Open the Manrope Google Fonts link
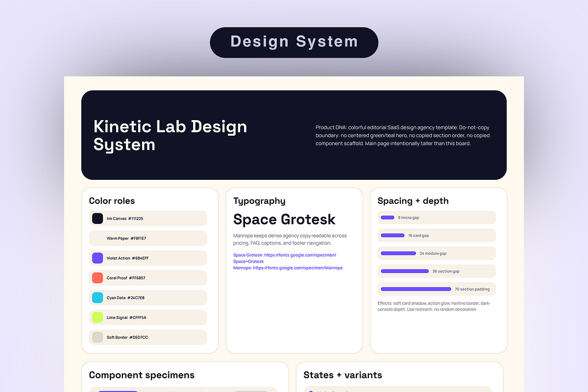The image size is (588, 392). (288, 268)
